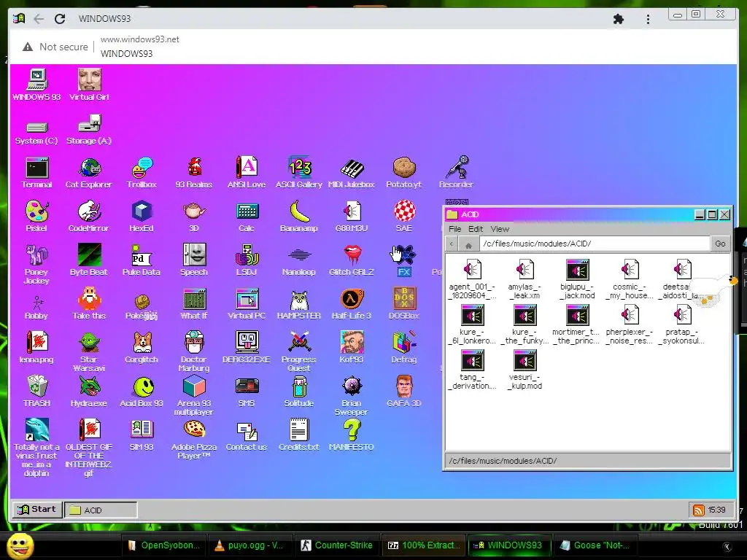
Task: Open the Terminal desktop icon
Action: 36,172
